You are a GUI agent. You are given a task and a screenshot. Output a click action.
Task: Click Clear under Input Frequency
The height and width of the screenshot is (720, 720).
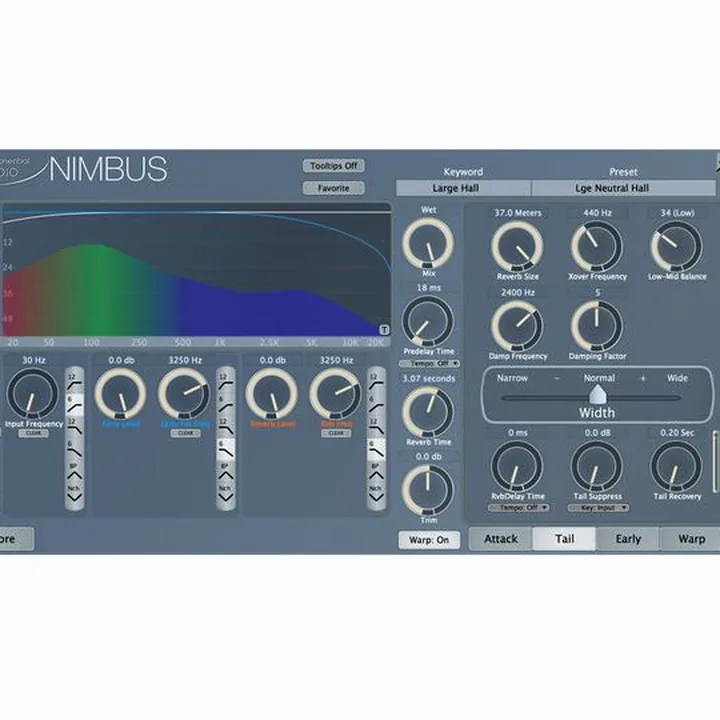[34, 433]
